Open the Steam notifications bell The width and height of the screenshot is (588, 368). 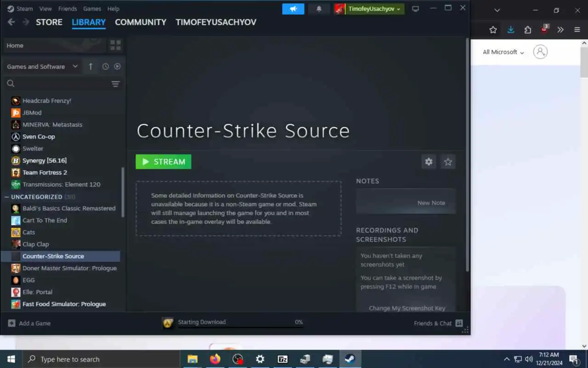tap(319, 9)
